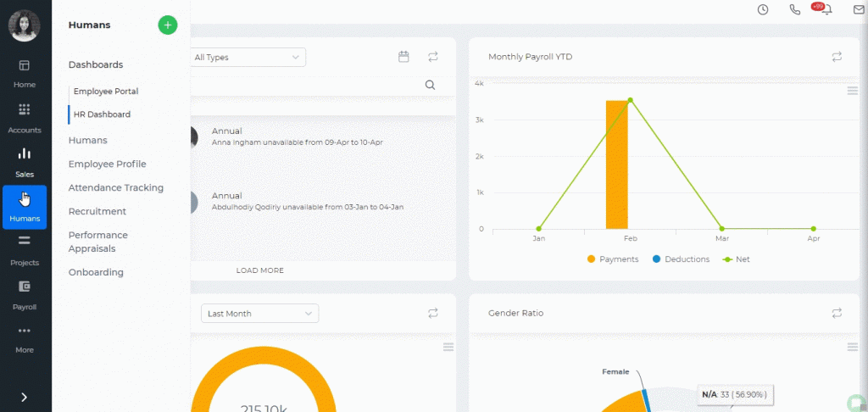Open the mail envelope icon
Screen dimensions: 868x412
(x=859, y=9)
